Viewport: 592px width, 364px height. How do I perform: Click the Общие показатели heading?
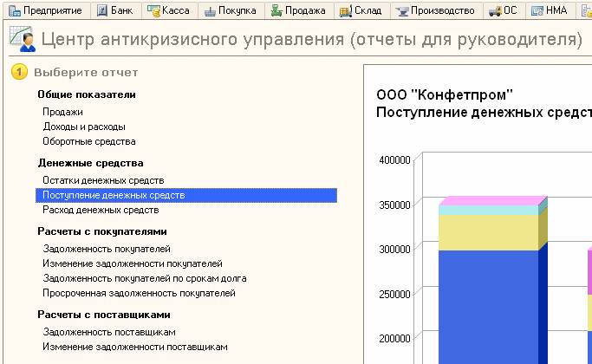[87, 94]
